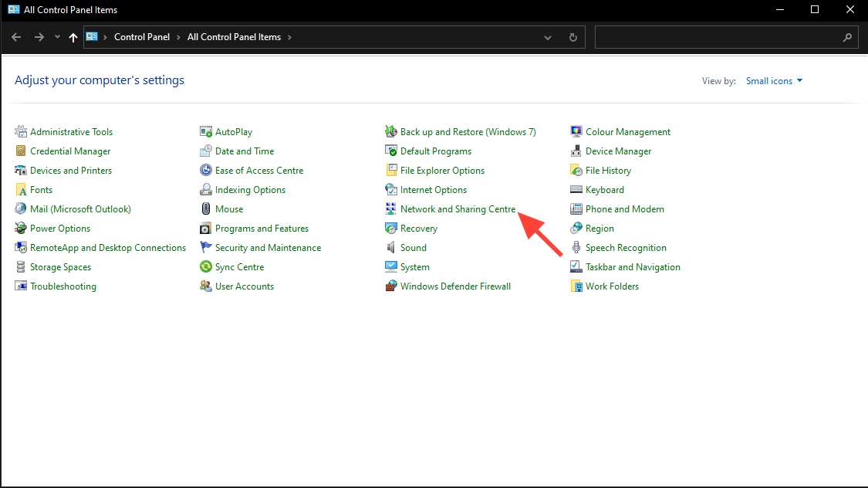Viewport: 868px width, 488px height.
Task: Open the Windows Defender Firewall icon
Action: coord(391,286)
